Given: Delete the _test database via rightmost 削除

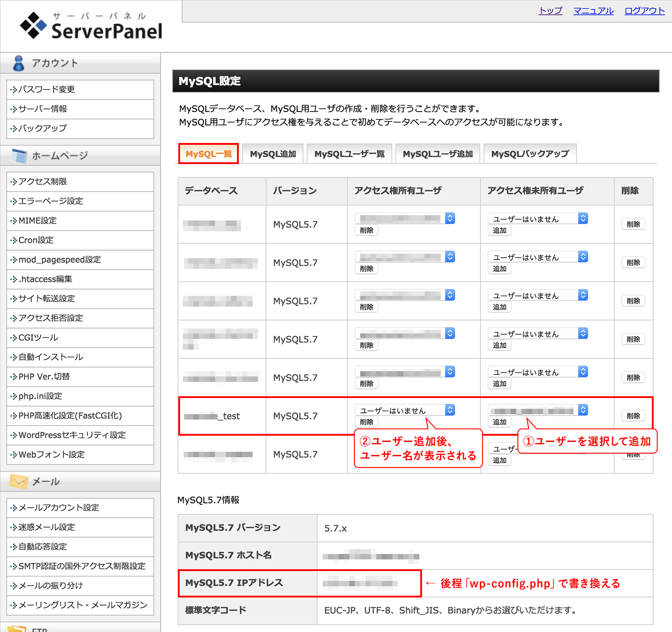Looking at the screenshot, I should click(x=633, y=416).
